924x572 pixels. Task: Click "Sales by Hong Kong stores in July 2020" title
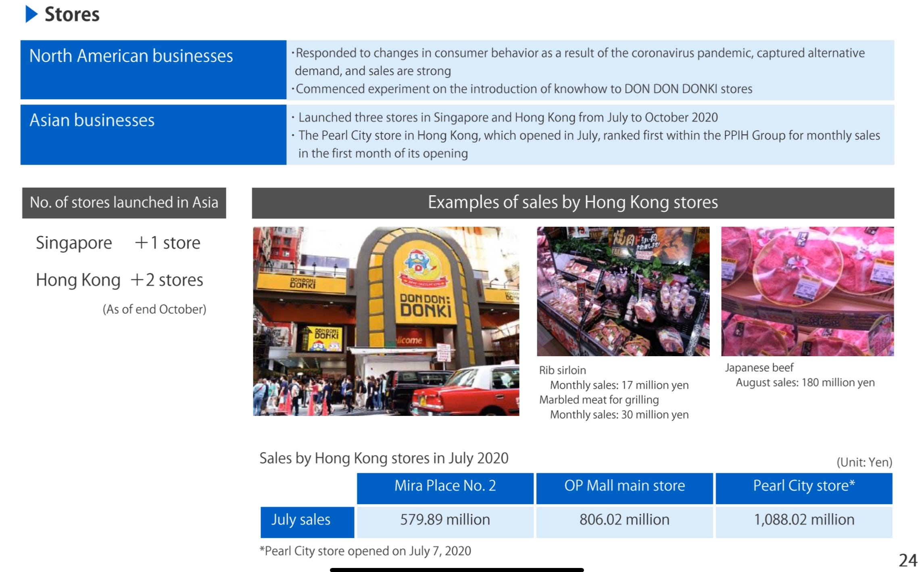pyautogui.click(x=384, y=459)
